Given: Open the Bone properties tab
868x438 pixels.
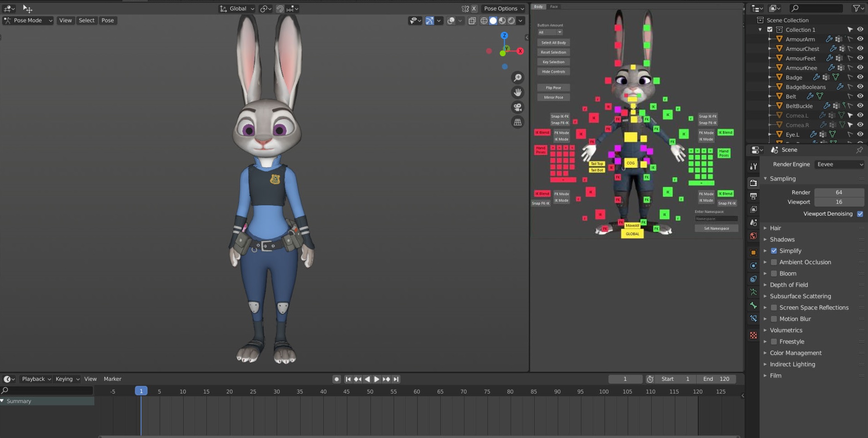Looking at the screenshot, I should pos(753,305).
